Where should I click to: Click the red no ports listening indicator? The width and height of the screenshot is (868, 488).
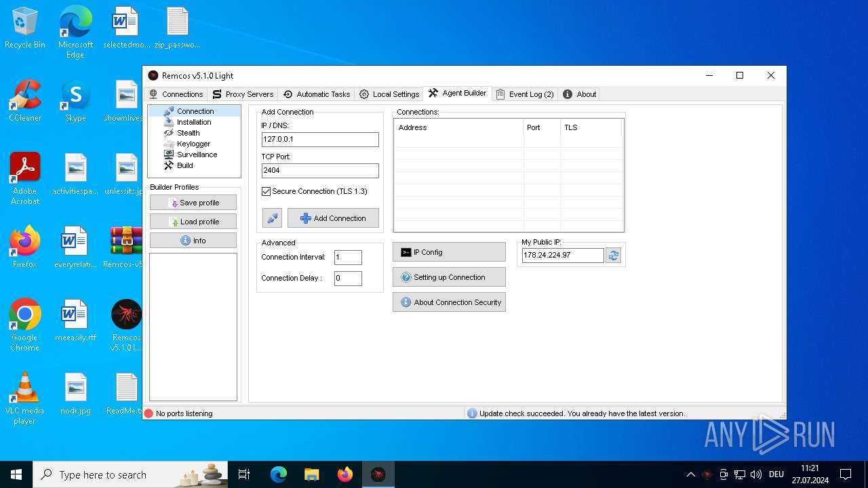(x=149, y=413)
